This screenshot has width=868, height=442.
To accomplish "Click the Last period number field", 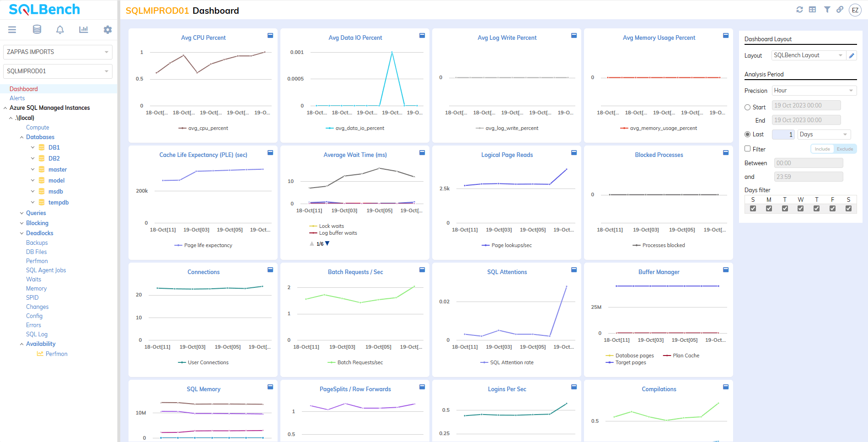I will pos(783,135).
